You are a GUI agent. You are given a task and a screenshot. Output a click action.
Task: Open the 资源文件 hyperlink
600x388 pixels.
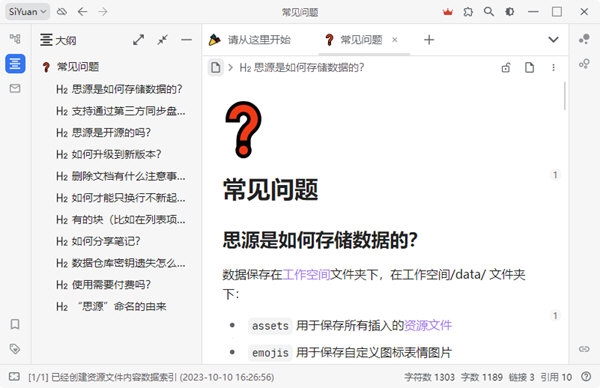(428, 326)
